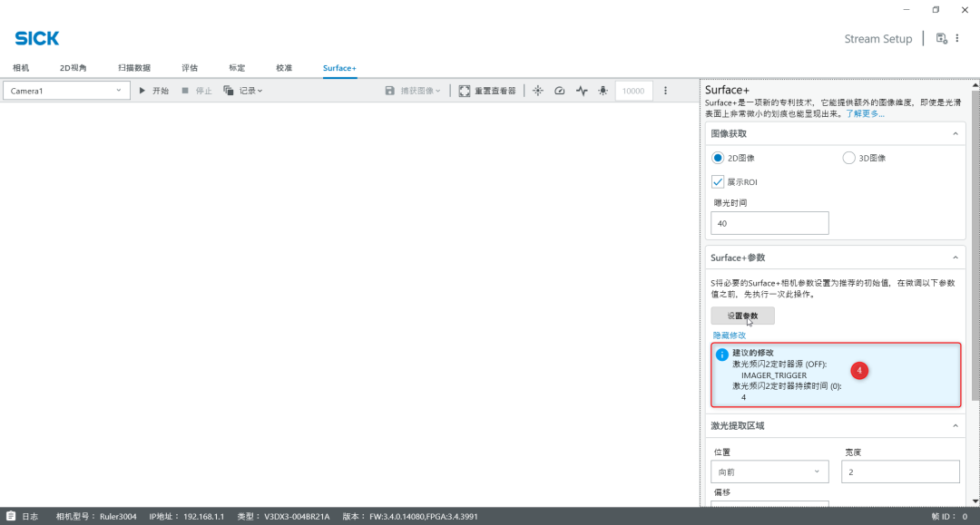Click the 了解更多 link
980x525 pixels.
[865, 113]
